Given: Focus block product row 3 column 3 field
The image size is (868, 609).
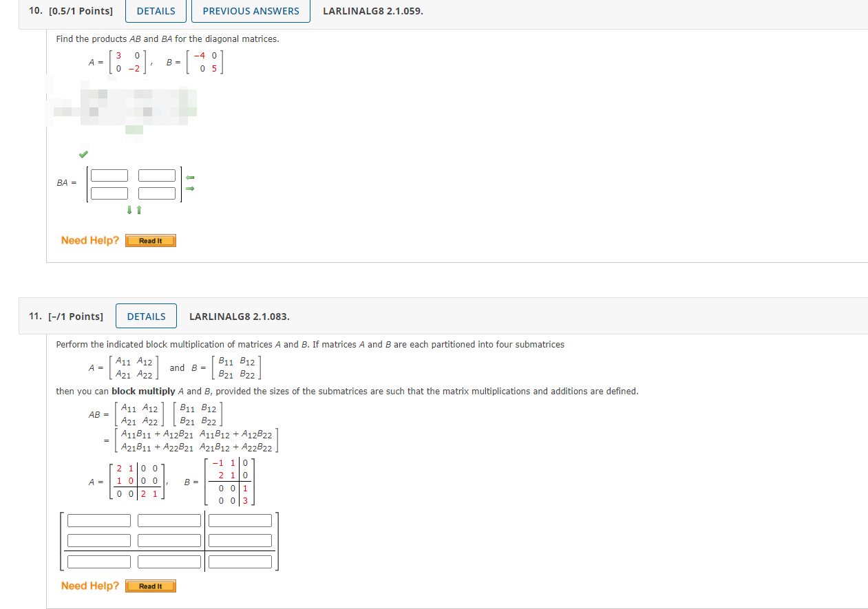Looking at the screenshot, I should point(240,562).
